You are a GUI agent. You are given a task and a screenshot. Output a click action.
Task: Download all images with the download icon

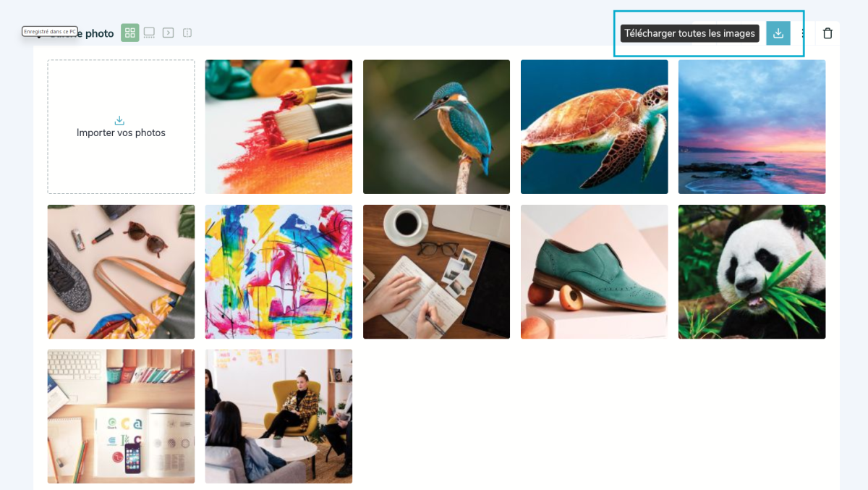click(778, 33)
